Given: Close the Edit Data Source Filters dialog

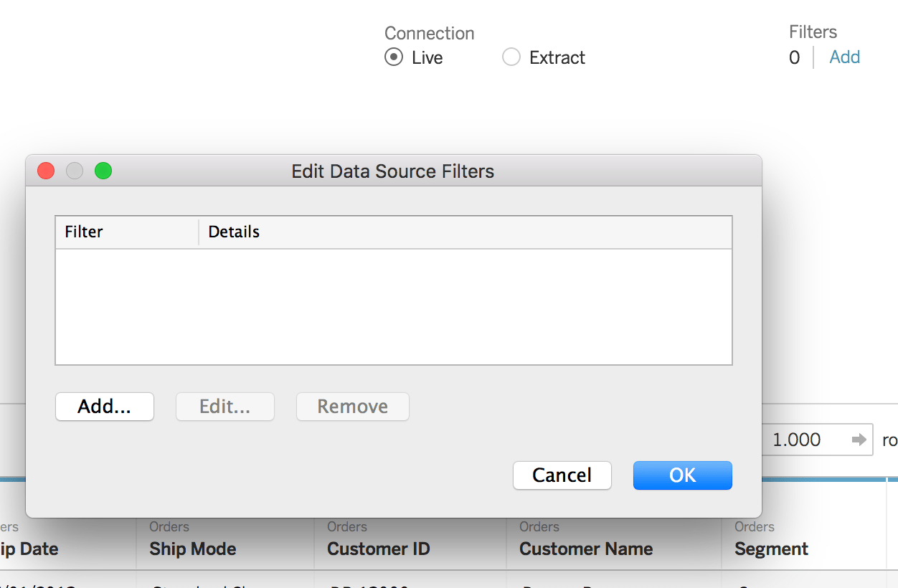Looking at the screenshot, I should tap(46, 171).
